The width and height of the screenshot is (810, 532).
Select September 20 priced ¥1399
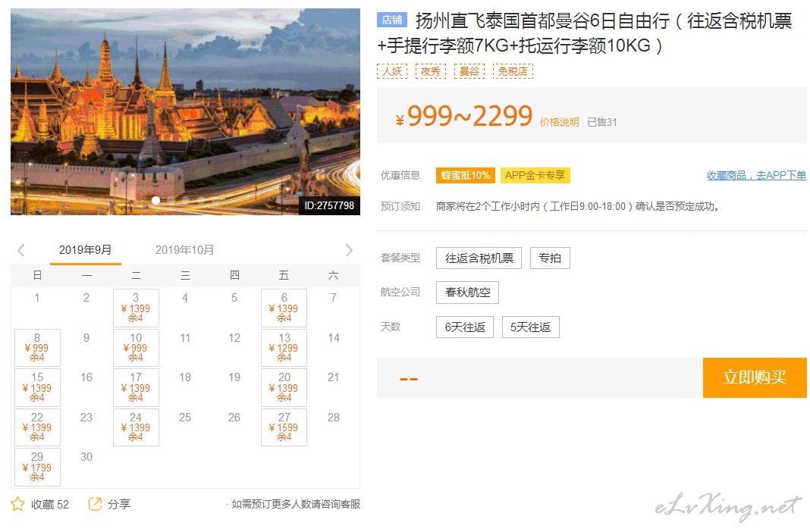pos(284,387)
